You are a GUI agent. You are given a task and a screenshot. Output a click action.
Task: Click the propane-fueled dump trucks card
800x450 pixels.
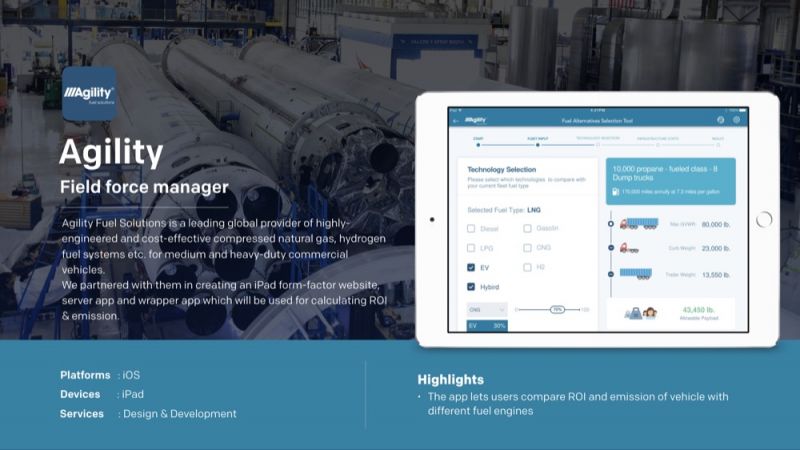pyautogui.click(x=670, y=181)
